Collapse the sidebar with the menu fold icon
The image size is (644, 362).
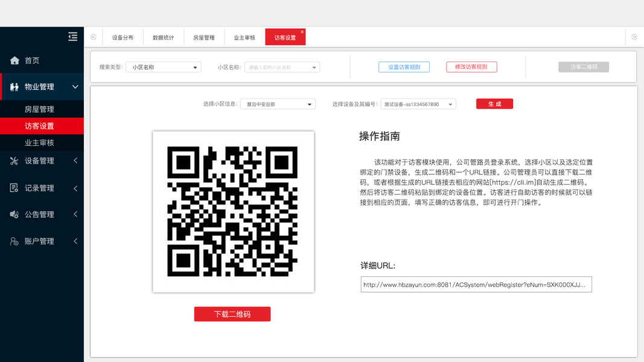(x=72, y=37)
